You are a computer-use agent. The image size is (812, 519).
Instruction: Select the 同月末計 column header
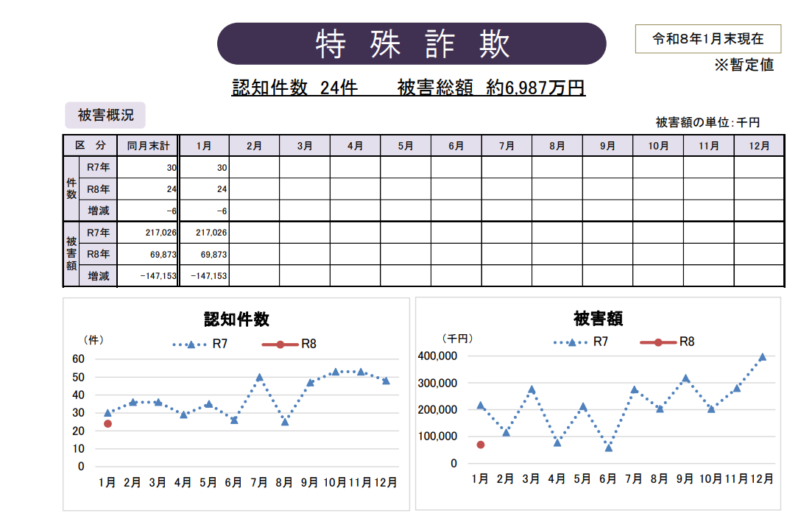tap(148, 146)
